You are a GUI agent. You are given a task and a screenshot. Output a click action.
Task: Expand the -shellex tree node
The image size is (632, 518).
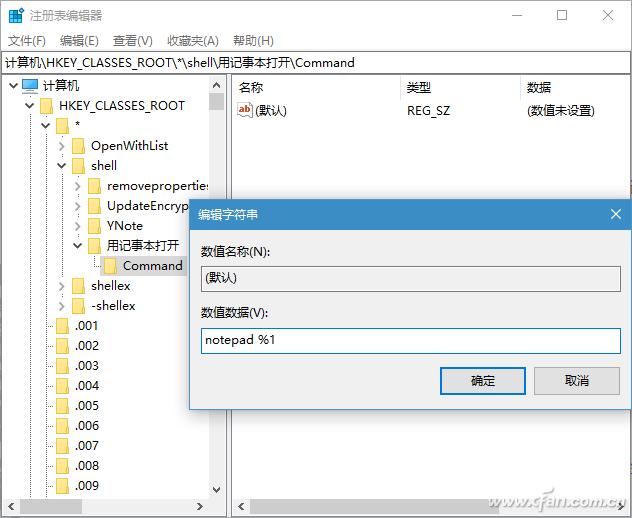(x=62, y=306)
